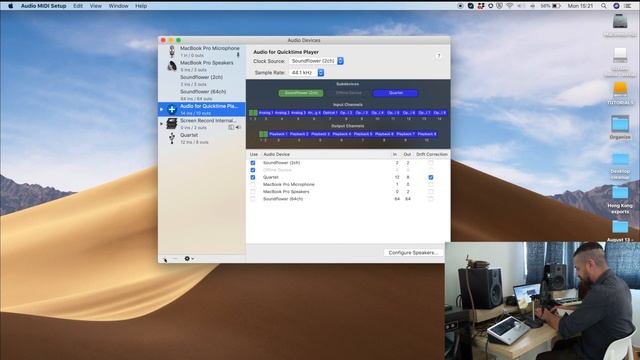
Task: Click the battery status icon
Action: 556,6
